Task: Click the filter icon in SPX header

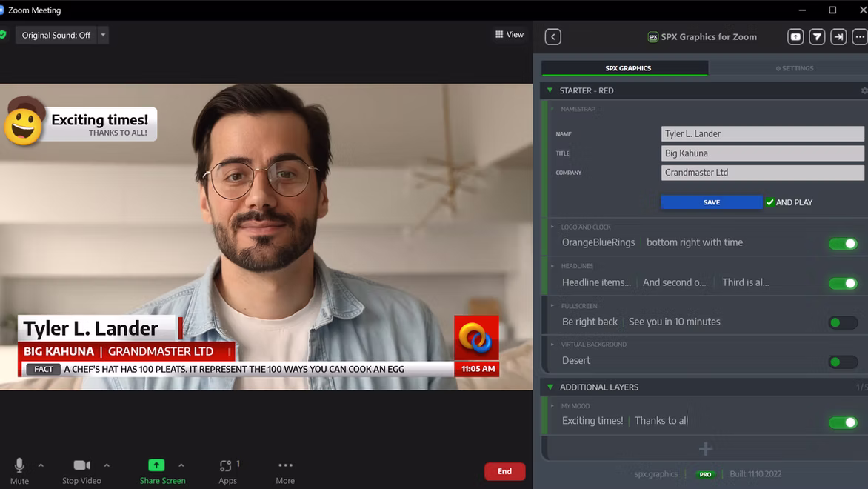Action: point(817,36)
